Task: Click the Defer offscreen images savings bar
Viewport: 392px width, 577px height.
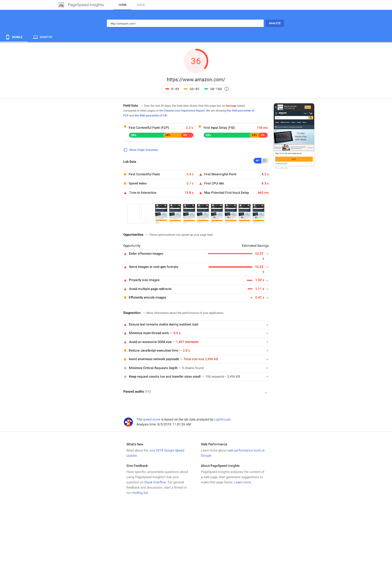Action: click(x=230, y=254)
